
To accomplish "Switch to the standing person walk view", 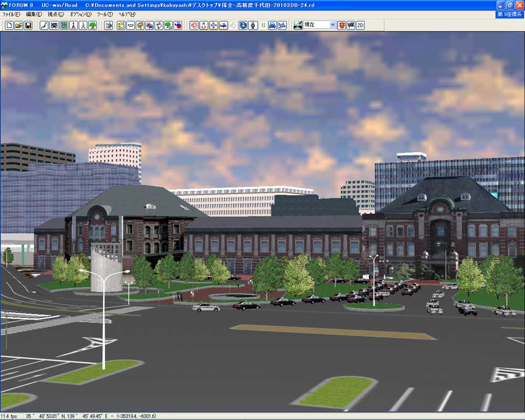I will (x=253, y=25).
